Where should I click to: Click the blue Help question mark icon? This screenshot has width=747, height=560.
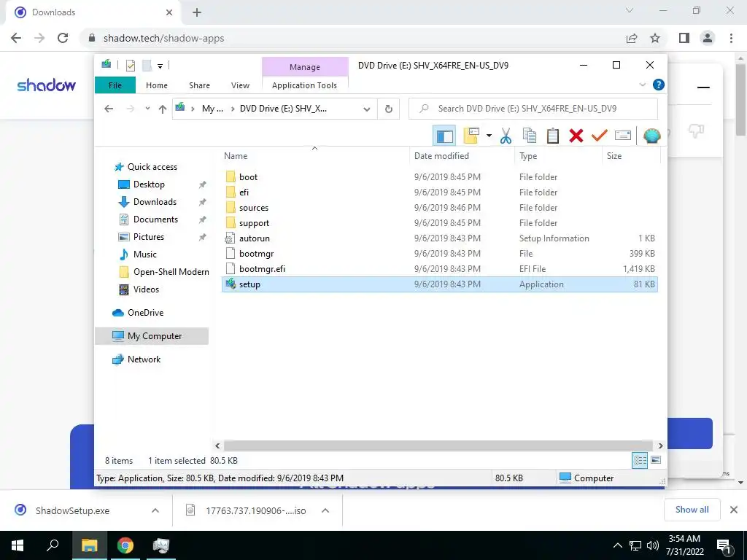click(x=659, y=85)
